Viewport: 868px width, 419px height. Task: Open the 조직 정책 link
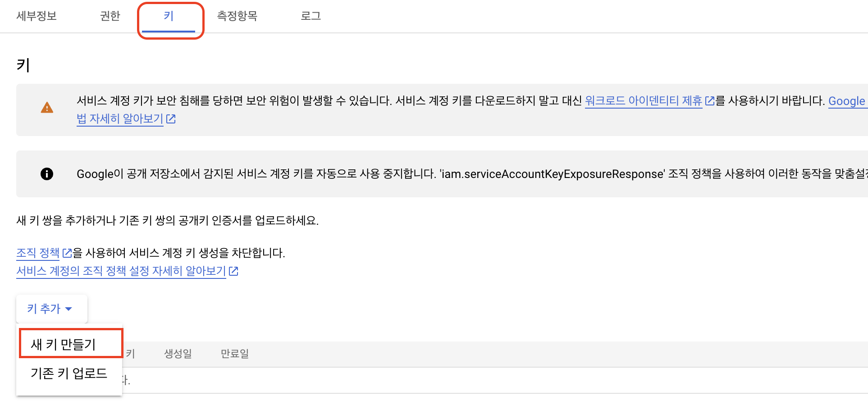pos(38,253)
